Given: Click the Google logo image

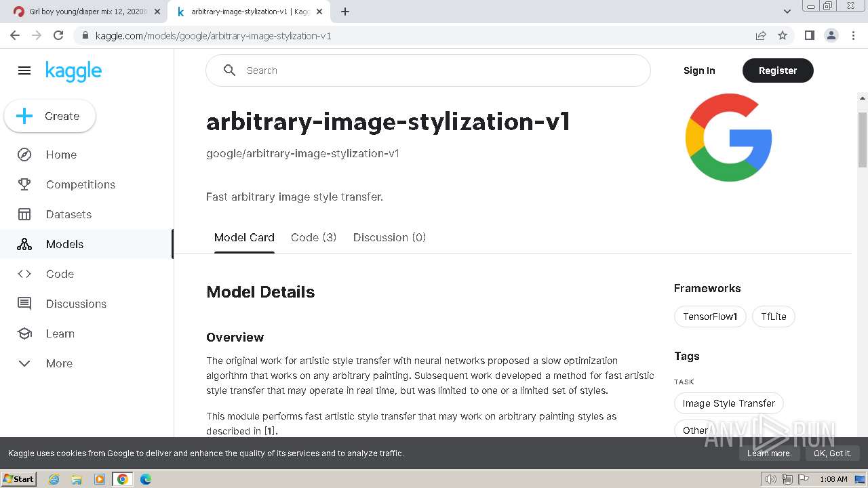Looking at the screenshot, I should pyautogui.click(x=728, y=138).
